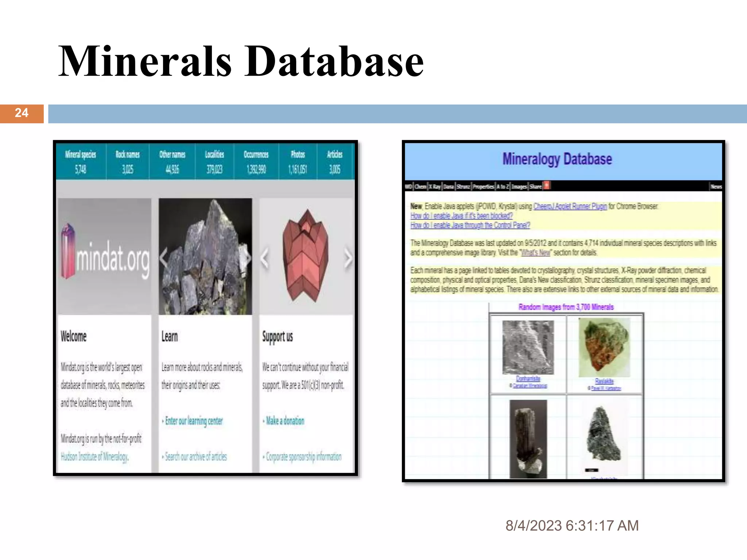Click the date stamp 8/4/2023 6:31:17 AM
The image size is (747, 560).
[572, 526]
